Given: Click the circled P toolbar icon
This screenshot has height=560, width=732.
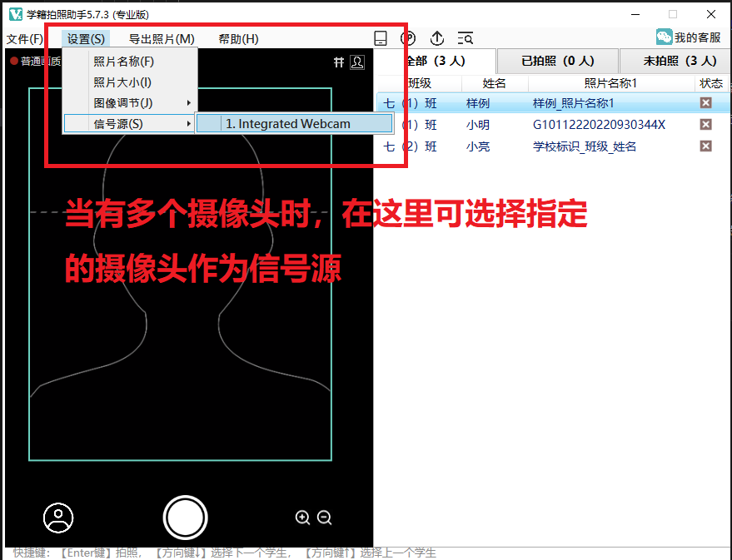Looking at the screenshot, I should (x=408, y=38).
